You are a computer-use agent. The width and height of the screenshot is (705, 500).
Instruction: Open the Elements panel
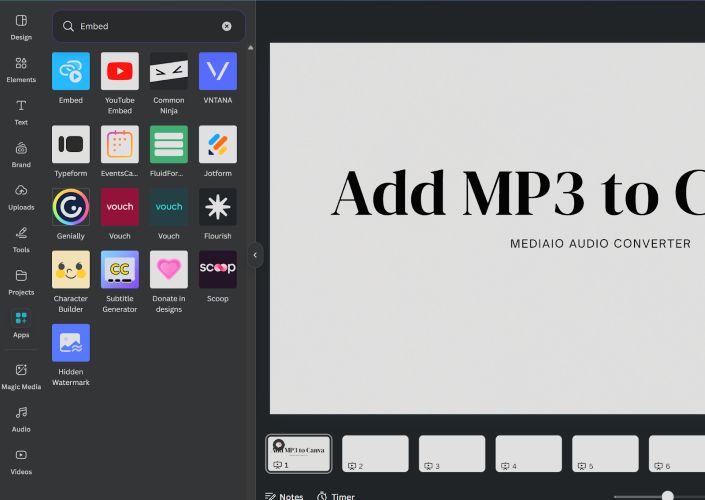[21, 70]
